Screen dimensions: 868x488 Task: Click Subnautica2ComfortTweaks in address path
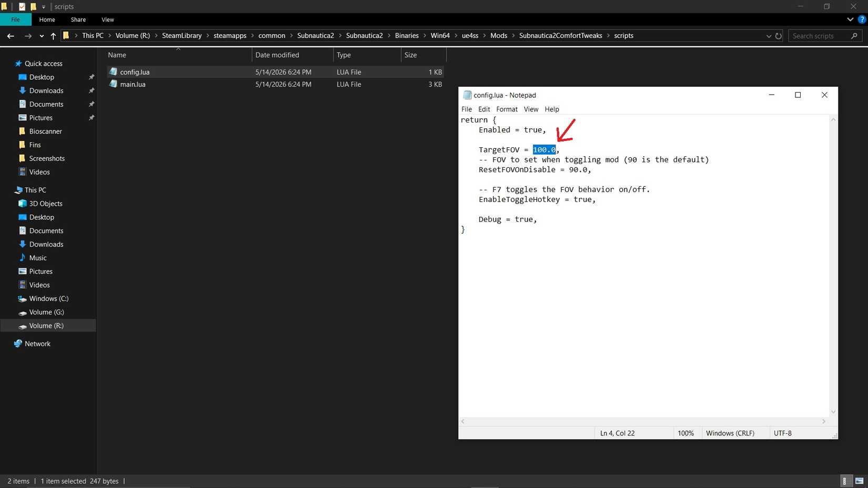pyautogui.click(x=560, y=36)
